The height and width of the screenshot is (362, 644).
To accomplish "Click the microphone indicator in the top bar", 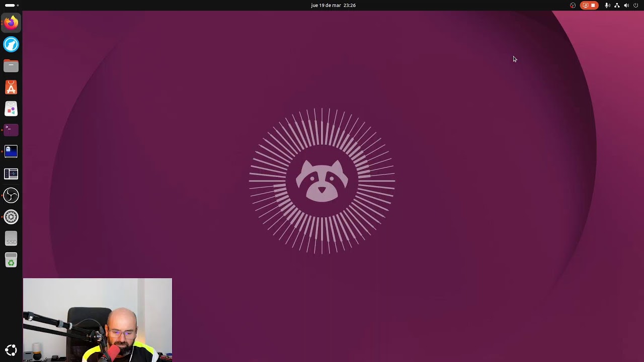I will pyautogui.click(x=607, y=5).
